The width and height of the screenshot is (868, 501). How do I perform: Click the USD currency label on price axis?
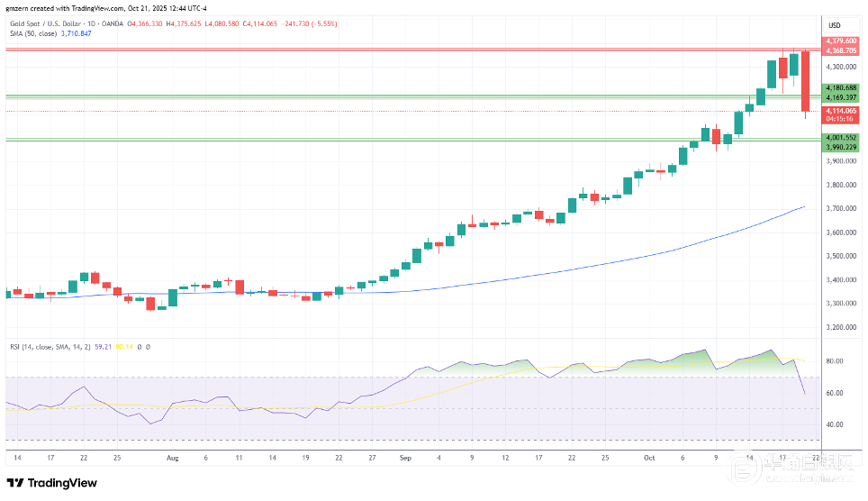pyautogui.click(x=834, y=24)
